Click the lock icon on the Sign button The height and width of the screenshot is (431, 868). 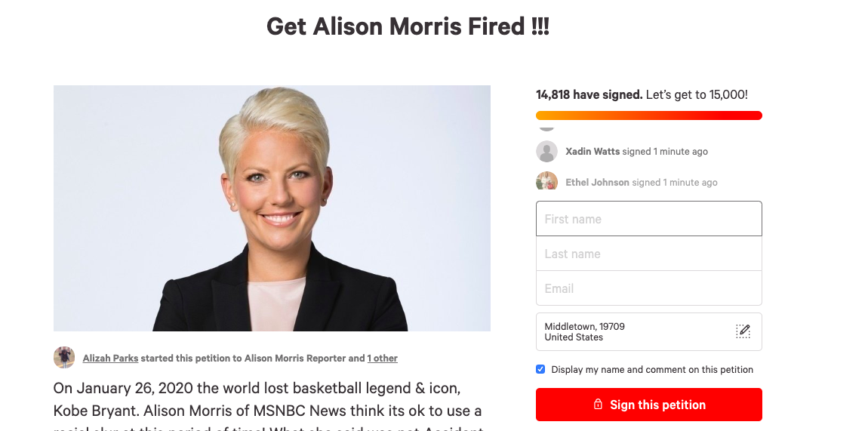[598, 405]
